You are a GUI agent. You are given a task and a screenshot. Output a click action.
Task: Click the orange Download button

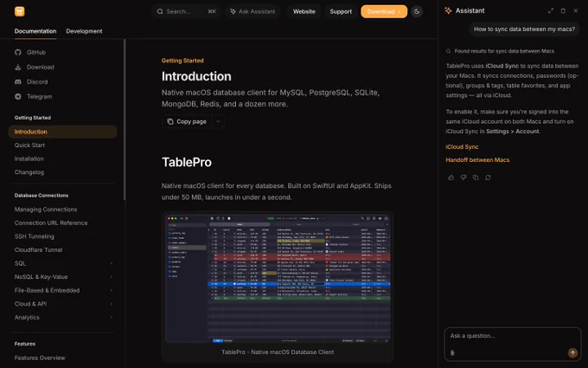coord(384,11)
